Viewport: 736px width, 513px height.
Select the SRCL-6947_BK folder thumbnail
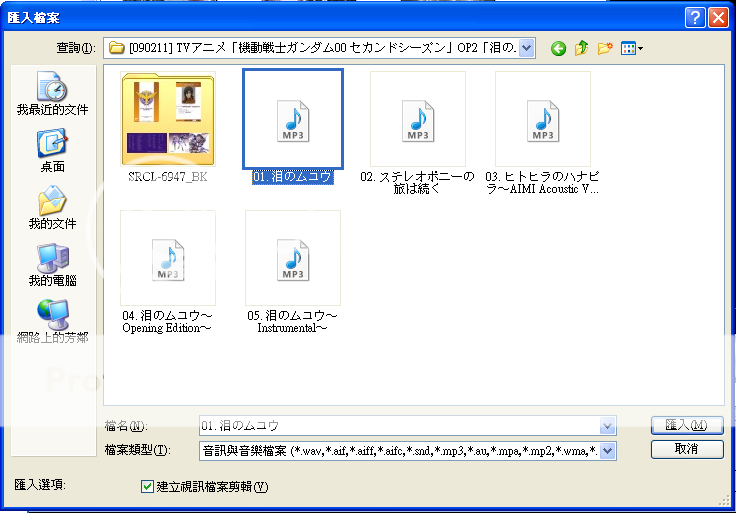pos(167,119)
